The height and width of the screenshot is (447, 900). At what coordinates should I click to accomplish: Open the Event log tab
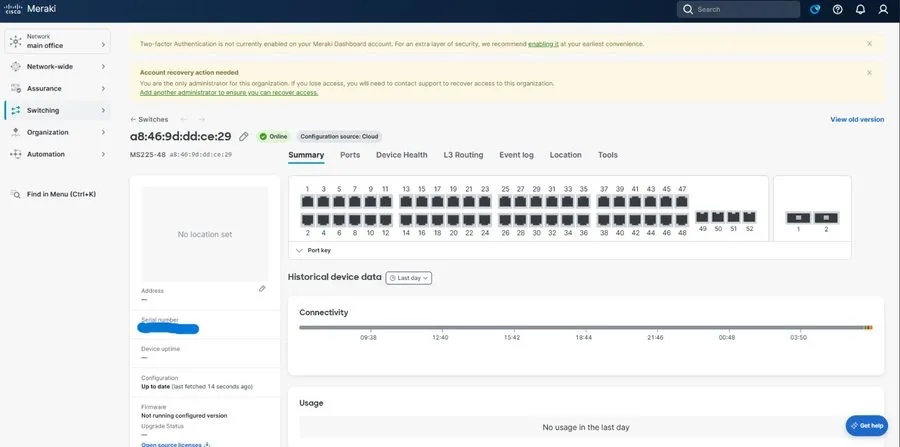pyautogui.click(x=516, y=155)
